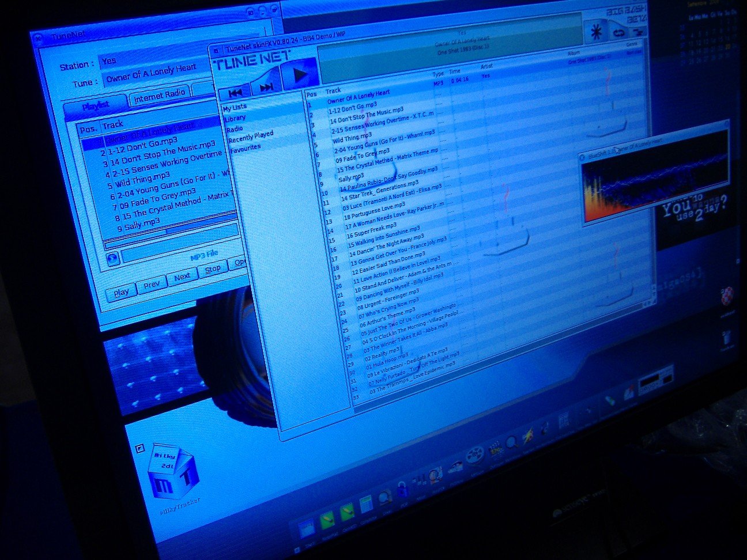Open the calculator icon in the dock
Viewport: 747px width, 560px height.
[365, 505]
